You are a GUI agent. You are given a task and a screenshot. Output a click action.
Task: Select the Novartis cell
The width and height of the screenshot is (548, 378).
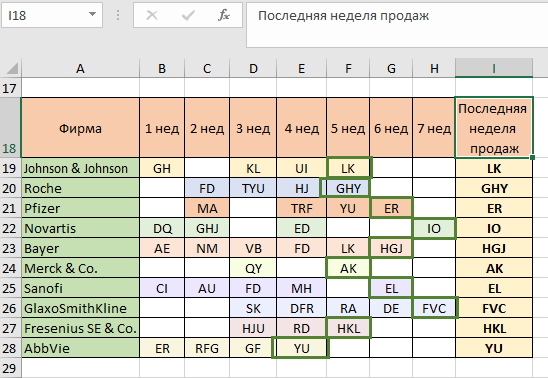click(80, 228)
